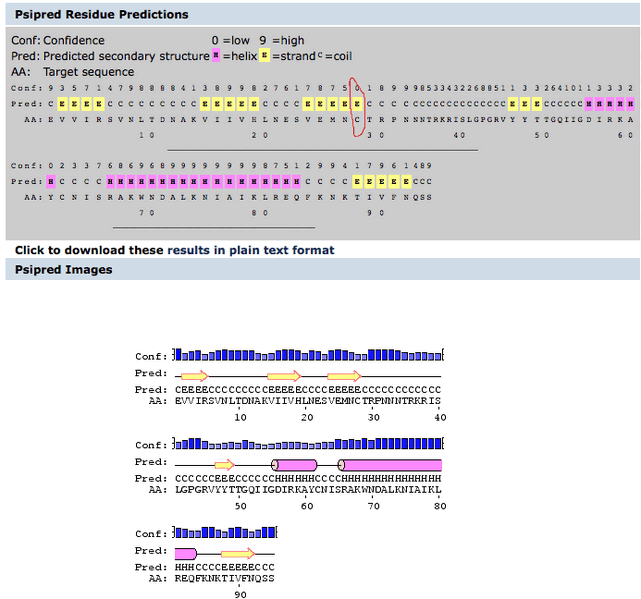Click the Psipred Residue Predictions header

tap(101, 15)
